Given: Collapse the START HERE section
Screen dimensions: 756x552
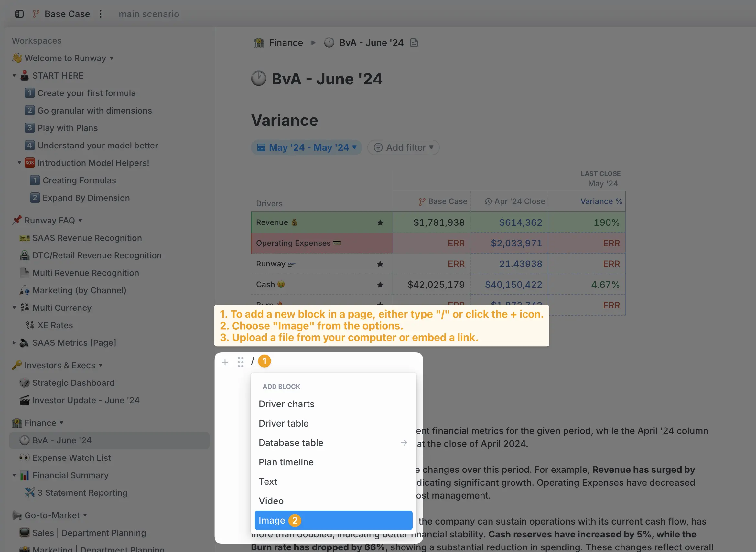Looking at the screenshot, I should point(14,76).
